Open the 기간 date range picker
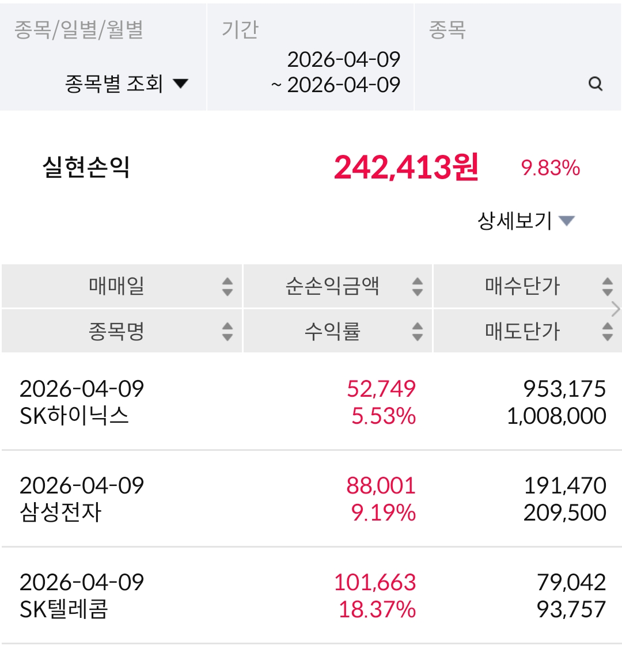This screenshot has width=622, height=672. (336, 72)
